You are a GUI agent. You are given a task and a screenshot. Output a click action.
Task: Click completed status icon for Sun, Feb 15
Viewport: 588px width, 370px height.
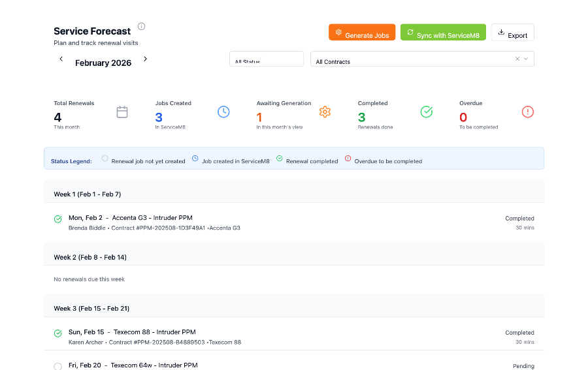tap(58, 333)
